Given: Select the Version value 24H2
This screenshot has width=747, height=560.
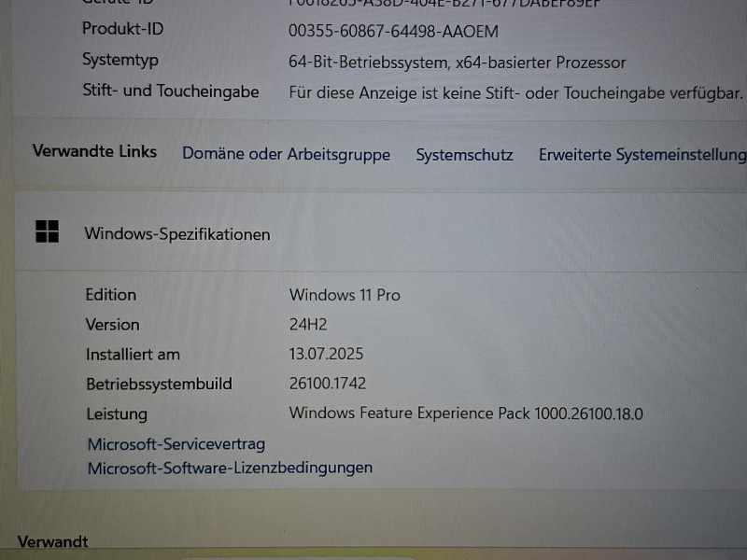Looking at the screenshot, I should (308, 325).
